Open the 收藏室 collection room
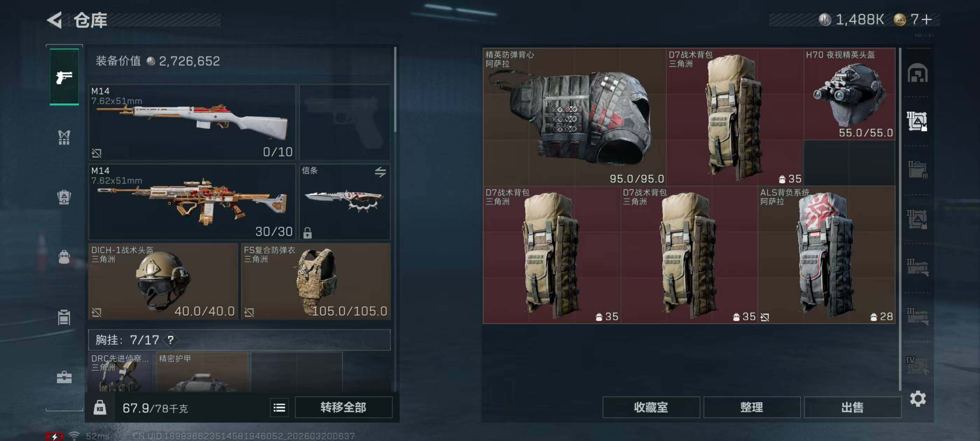 point(651,407)
